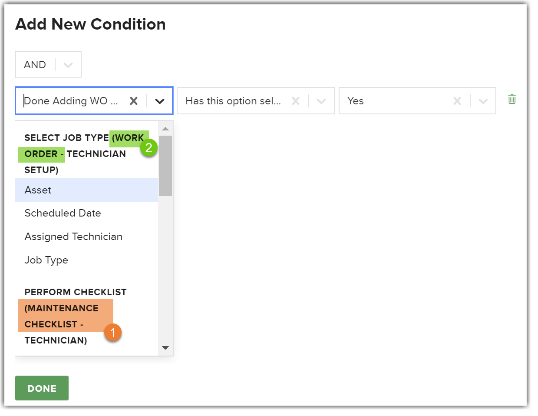The width and height of the screenshot is (538, 416).
Task: Clear the 'Yes' value with X icon
Action: point(457,101)
